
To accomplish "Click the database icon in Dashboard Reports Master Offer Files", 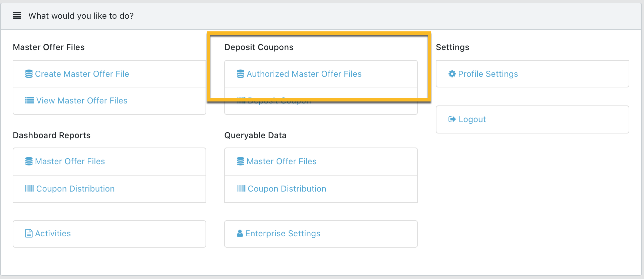I will 29,161.
